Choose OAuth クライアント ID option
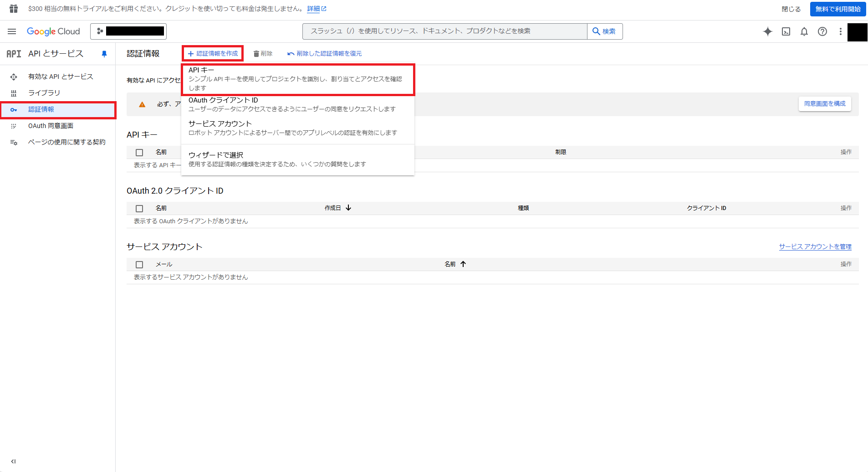Viewport: 868px width, 472px height. coord(298,104)
